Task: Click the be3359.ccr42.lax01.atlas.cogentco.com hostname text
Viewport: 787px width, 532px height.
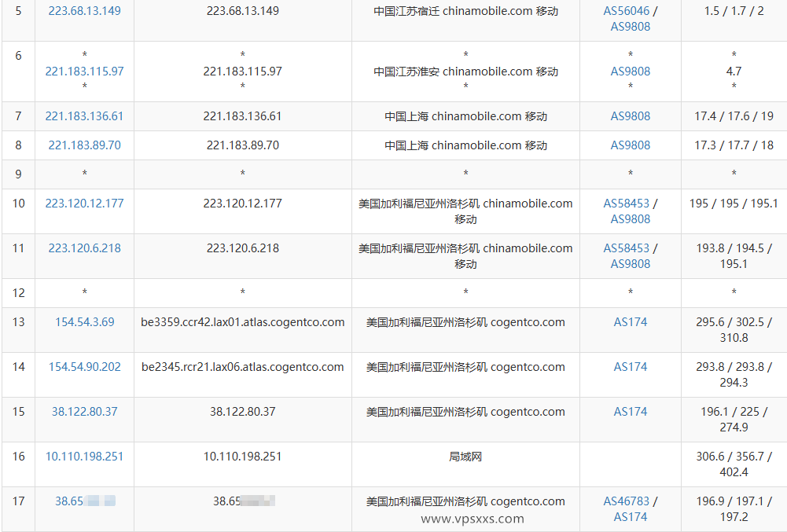Action: [x=242, y=321]
